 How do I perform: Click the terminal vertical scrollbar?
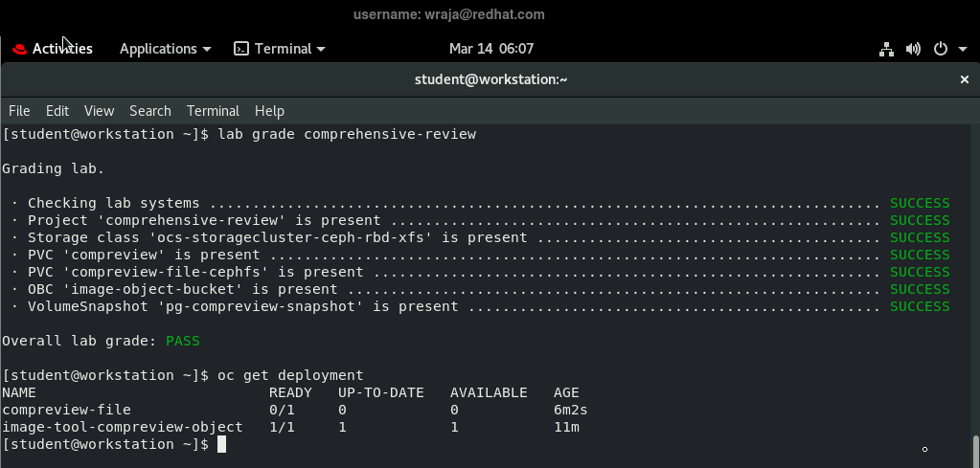point(975,448)
